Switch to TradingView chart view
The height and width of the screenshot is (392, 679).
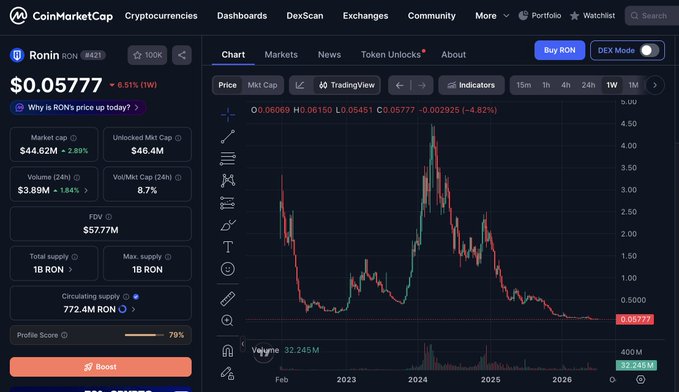[x=346, y=85]
